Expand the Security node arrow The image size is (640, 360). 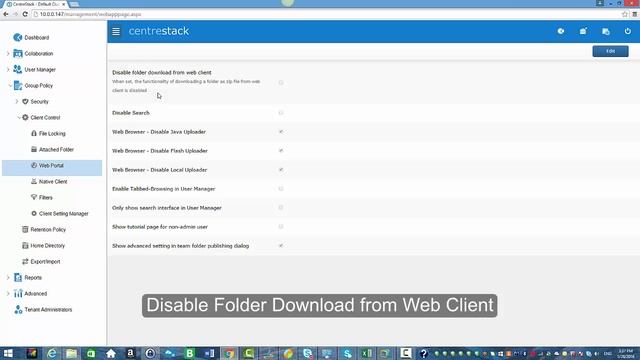[x=17, y=101]
